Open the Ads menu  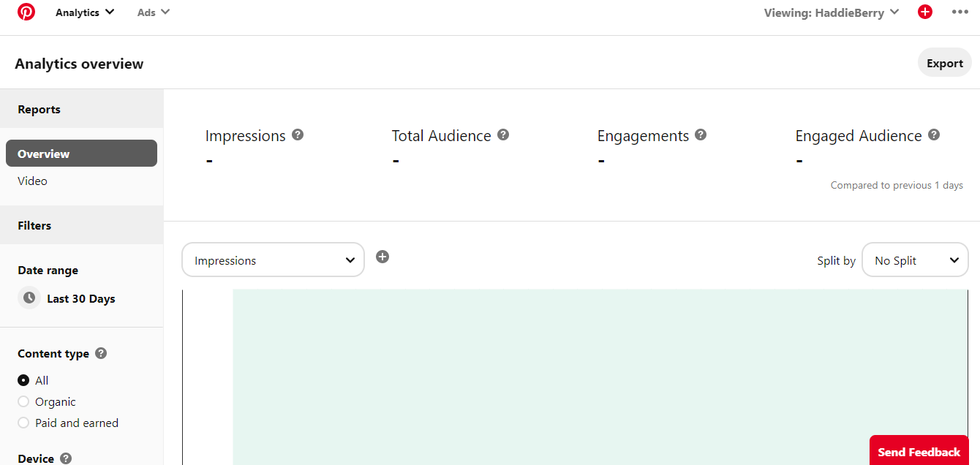(x=154, y=12)
